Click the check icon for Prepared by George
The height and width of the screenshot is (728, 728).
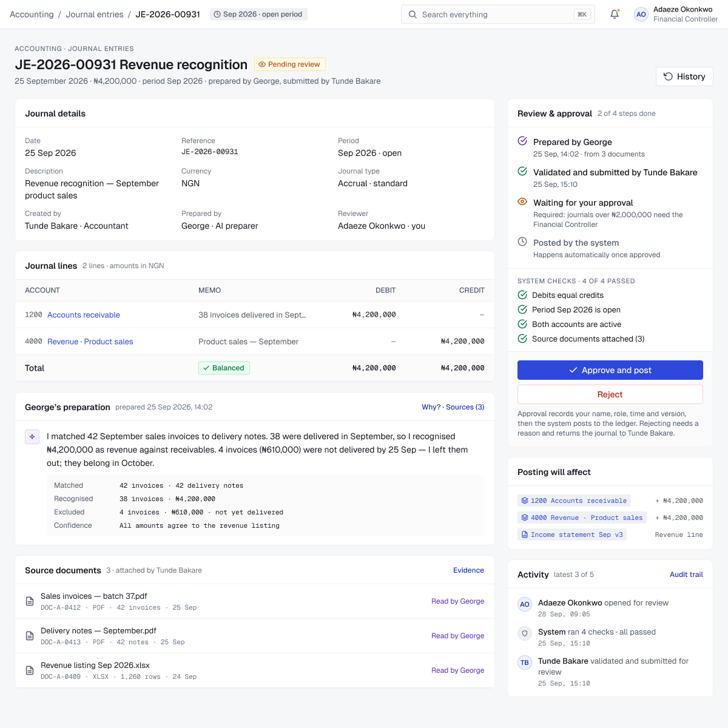pyautogui.click(x=522, y=141)
